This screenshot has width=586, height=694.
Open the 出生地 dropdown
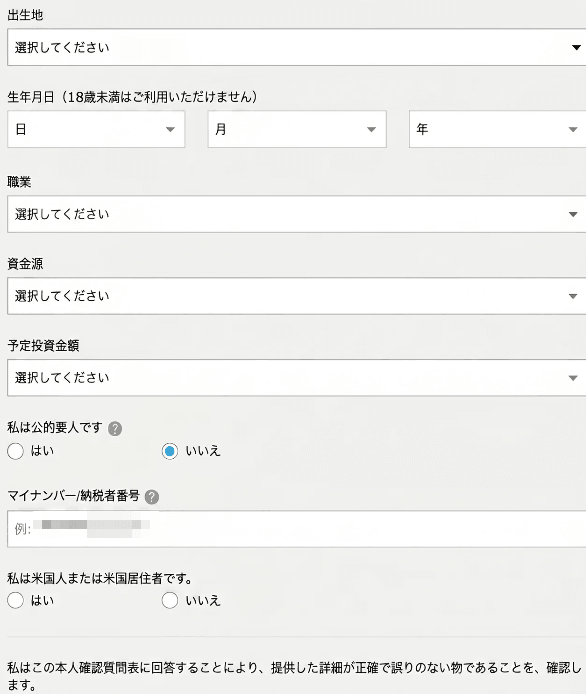297,47
